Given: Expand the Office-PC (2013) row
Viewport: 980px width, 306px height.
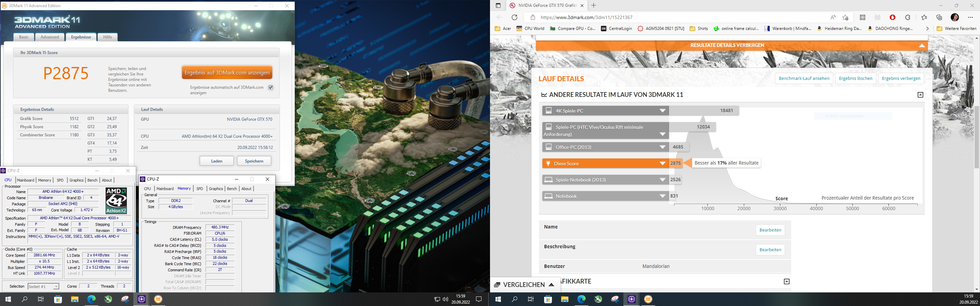Looking at the screenshot, I should click(662, 147).
